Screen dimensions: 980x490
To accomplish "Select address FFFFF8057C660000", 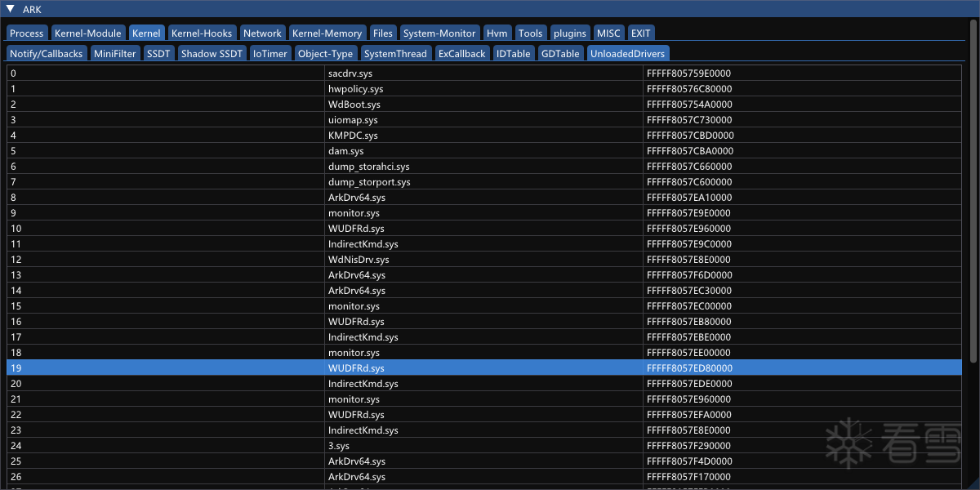I will (x=689, y=167).
